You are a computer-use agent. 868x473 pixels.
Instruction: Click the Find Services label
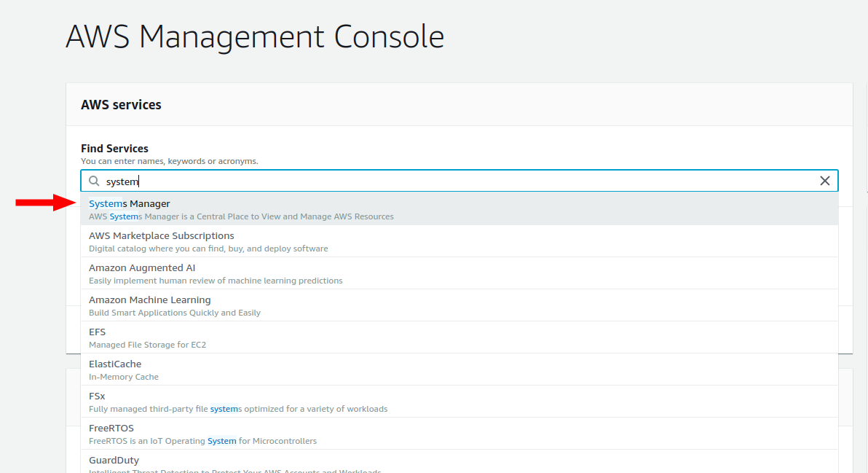click(114, 148)
